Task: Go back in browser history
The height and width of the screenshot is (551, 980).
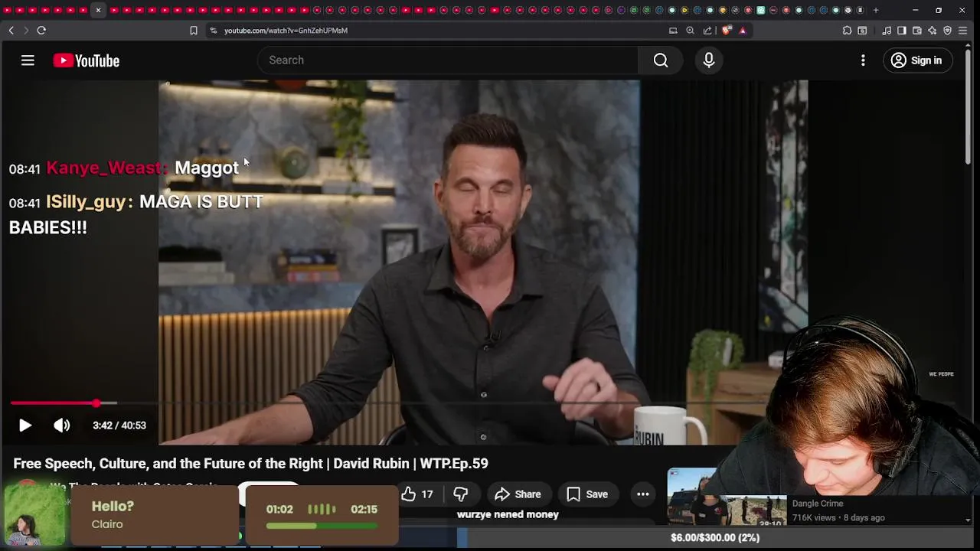Action: click(x=11, y=31)
